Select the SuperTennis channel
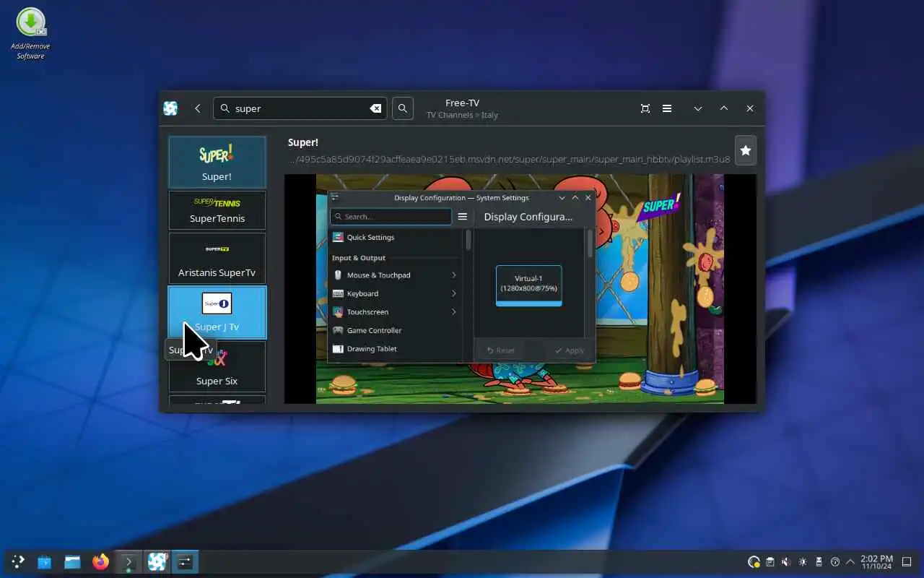Image resolution: width=924 pixels, height=578 pixels. tap(217, 210)
